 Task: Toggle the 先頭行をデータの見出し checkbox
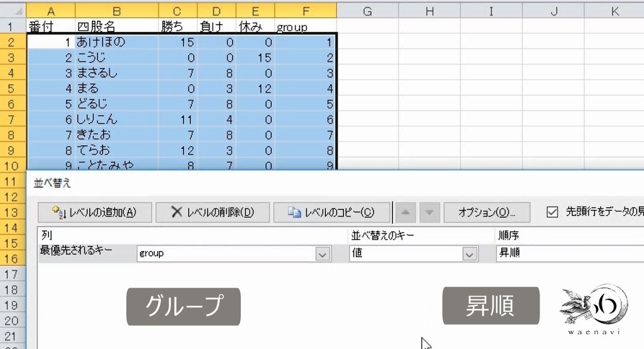[x=552, y=212]
